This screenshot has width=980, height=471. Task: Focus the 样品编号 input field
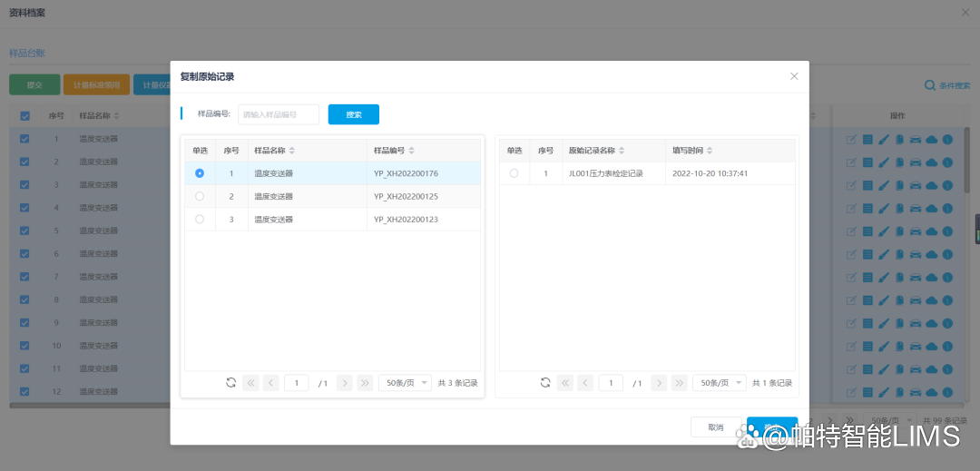[x=278, y=114]
